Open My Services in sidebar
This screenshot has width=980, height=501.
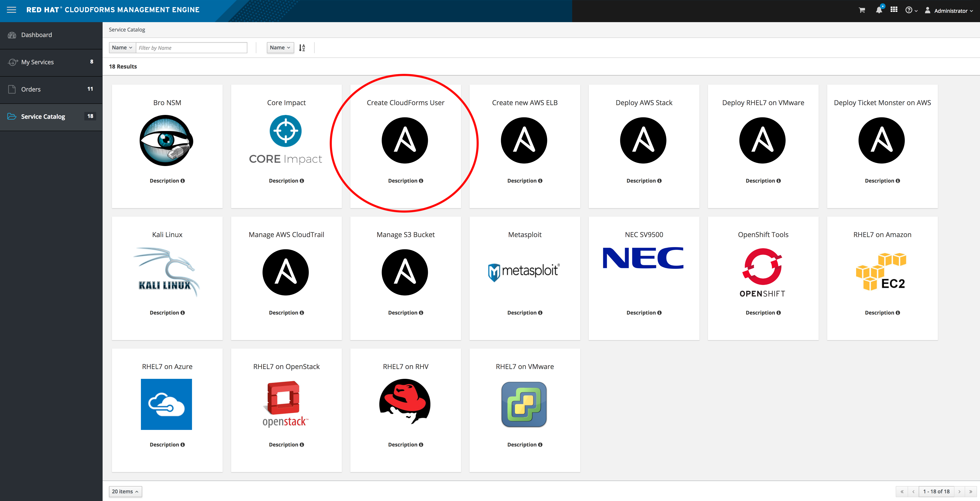pyautogui.click(x=51, y=62)
